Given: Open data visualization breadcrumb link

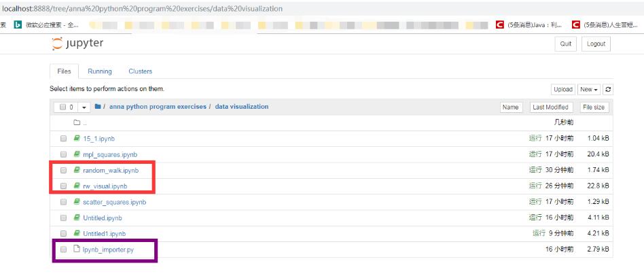Looking at the screenshot, I should 242,106.
